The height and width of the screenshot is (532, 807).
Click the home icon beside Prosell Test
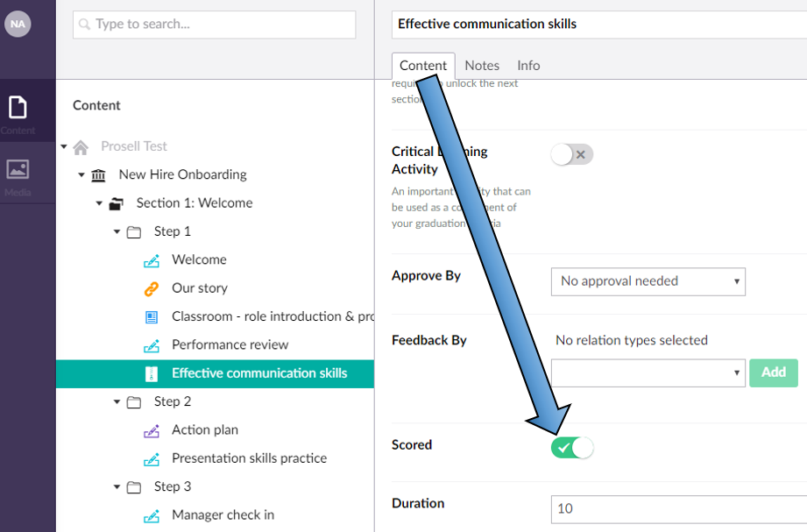click(x=80, y=147)
